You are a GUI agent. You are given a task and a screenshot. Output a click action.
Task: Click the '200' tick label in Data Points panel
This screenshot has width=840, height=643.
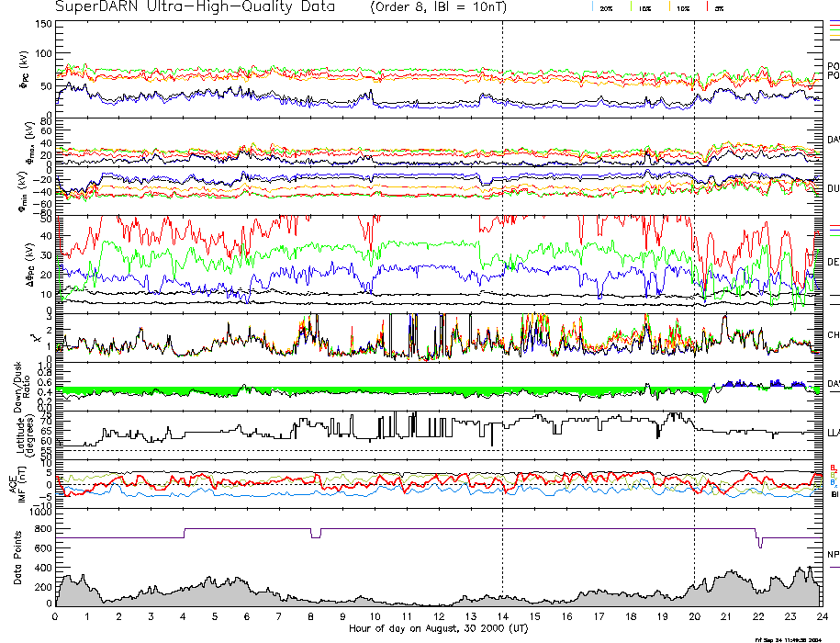point(44,587)
